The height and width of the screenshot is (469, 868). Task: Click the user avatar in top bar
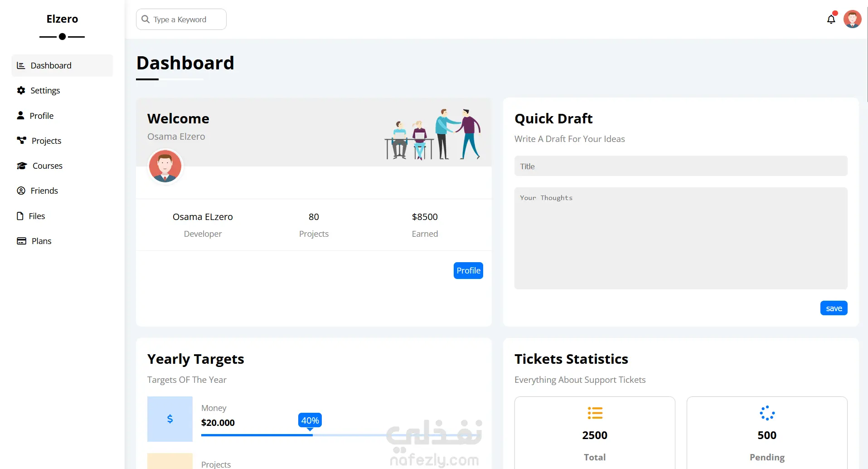click(852, 19)
